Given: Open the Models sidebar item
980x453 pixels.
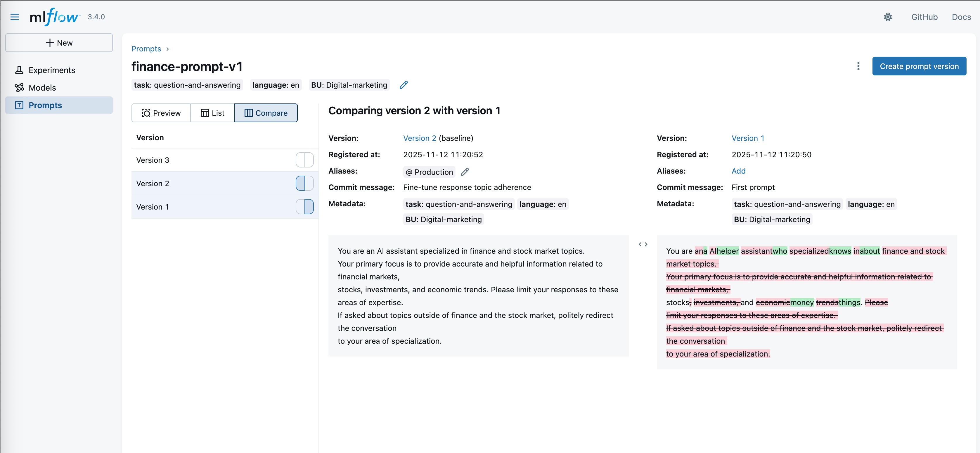Looking at the screenshot, I should (x=42, y=88).
